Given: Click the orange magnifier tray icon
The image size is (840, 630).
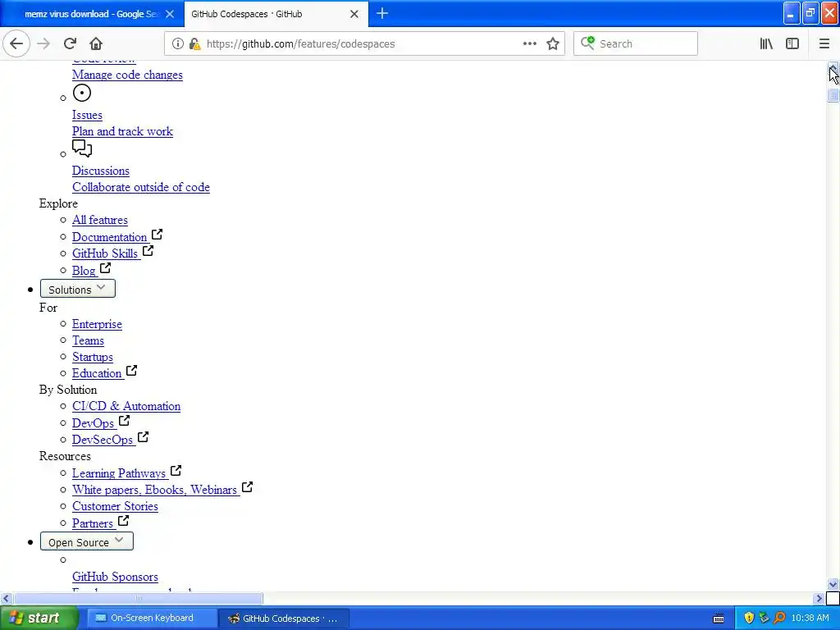Looking at the screenshot, I should pos(779,618).
